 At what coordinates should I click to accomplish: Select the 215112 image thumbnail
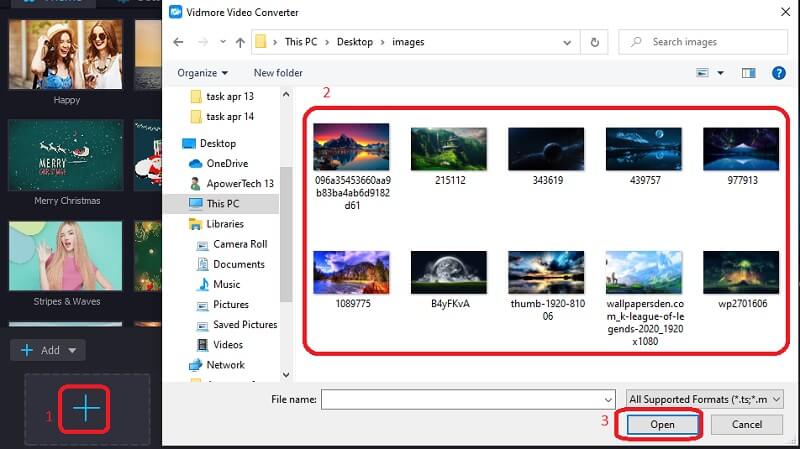tap(448, 150)
